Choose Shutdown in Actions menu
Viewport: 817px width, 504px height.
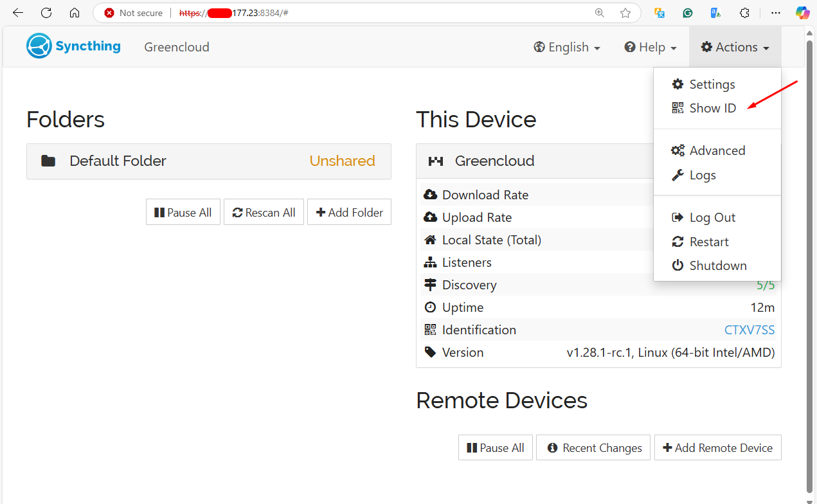[x=717, y=265]
